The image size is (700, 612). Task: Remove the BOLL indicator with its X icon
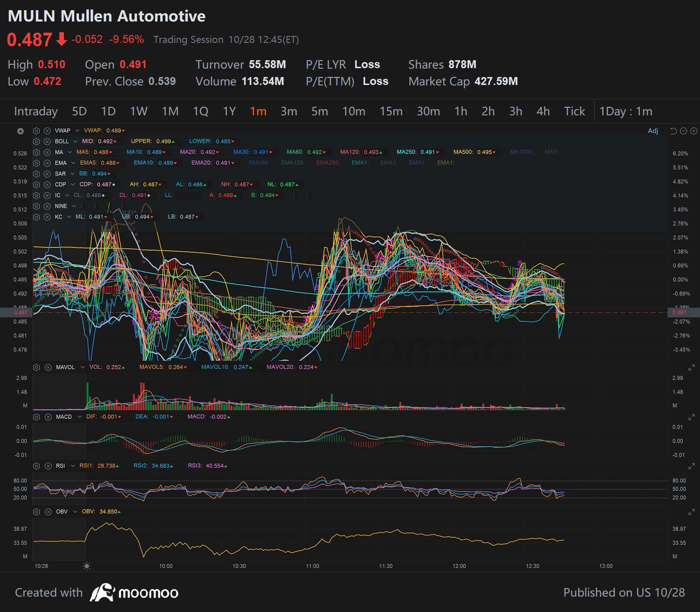pos(47,141)
